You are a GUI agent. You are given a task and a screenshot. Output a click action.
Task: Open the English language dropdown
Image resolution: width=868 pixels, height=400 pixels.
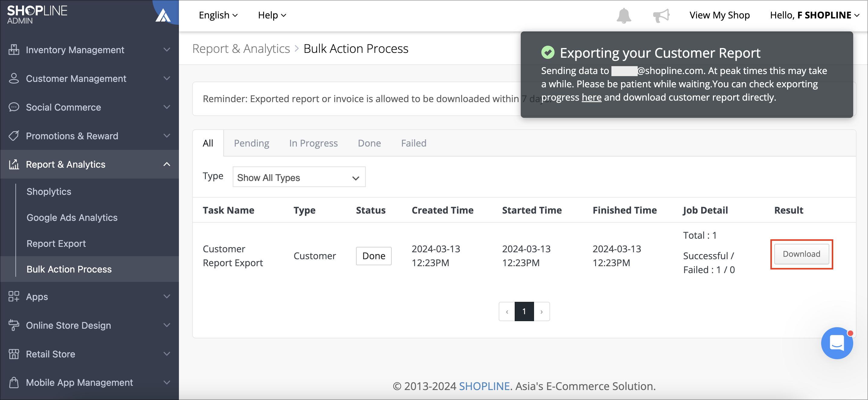click(218, 15)
